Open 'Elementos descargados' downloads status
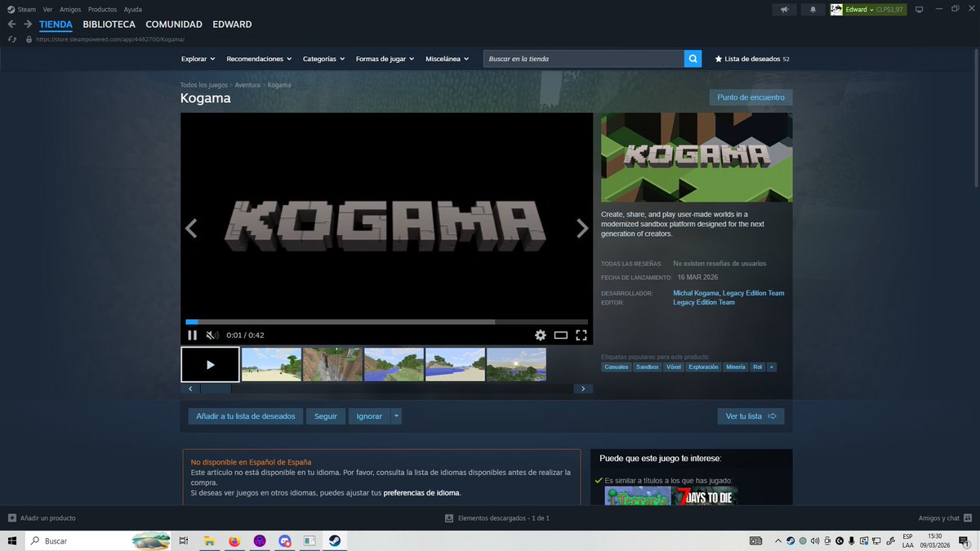980x551 pixels. coord(497,518)
